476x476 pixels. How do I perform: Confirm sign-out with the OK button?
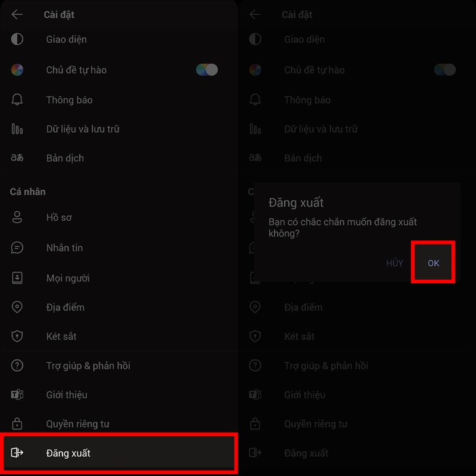(433, 262)
